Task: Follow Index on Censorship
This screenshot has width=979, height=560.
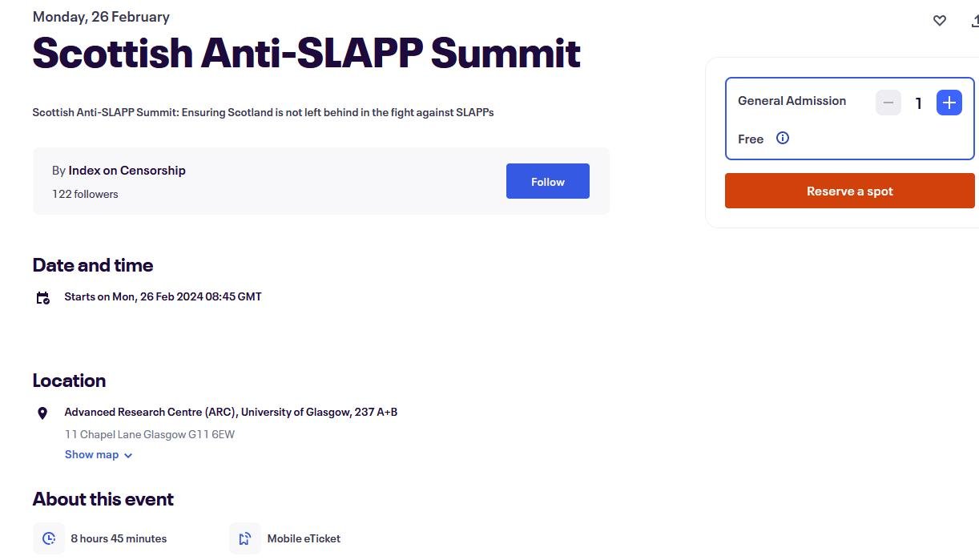Action: 547,181
